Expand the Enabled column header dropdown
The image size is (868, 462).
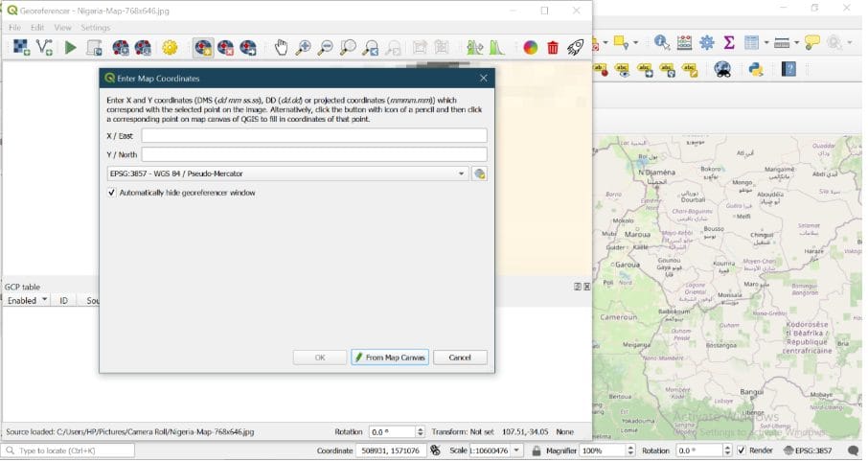[x=44, y=300]
